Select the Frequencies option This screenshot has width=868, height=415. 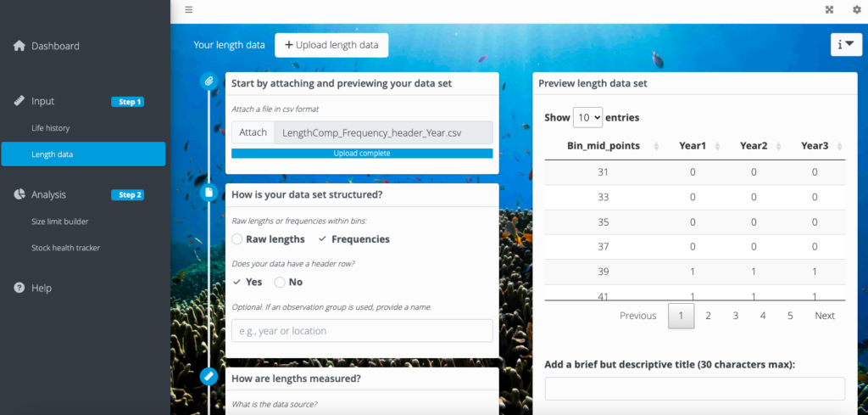[353, 238]
